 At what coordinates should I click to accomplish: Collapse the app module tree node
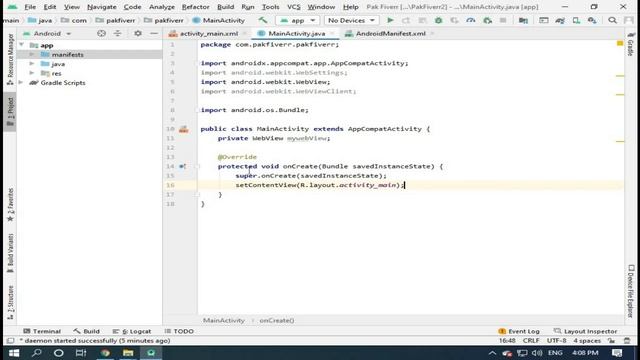pyautogui.click(x=22, y=45)
